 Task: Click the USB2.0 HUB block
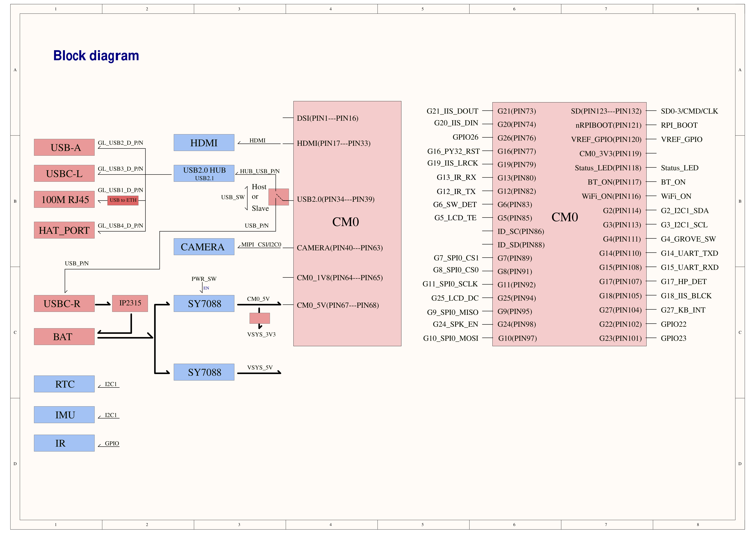click(x=204, y=173)
